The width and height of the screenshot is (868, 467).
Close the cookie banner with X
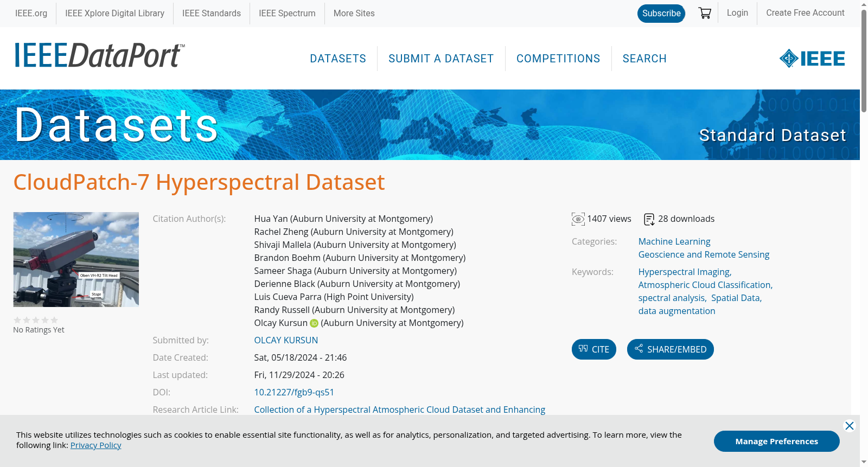coord(850,426)
